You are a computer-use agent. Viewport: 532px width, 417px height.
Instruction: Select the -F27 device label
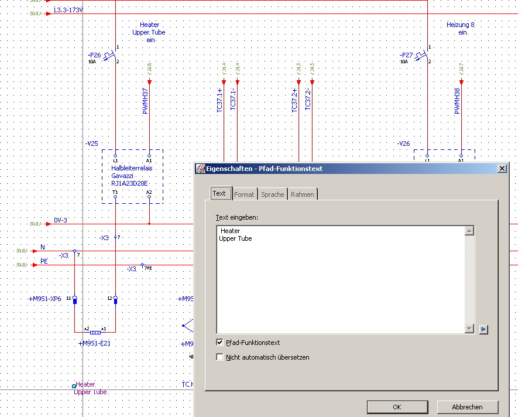coord(406,55)
